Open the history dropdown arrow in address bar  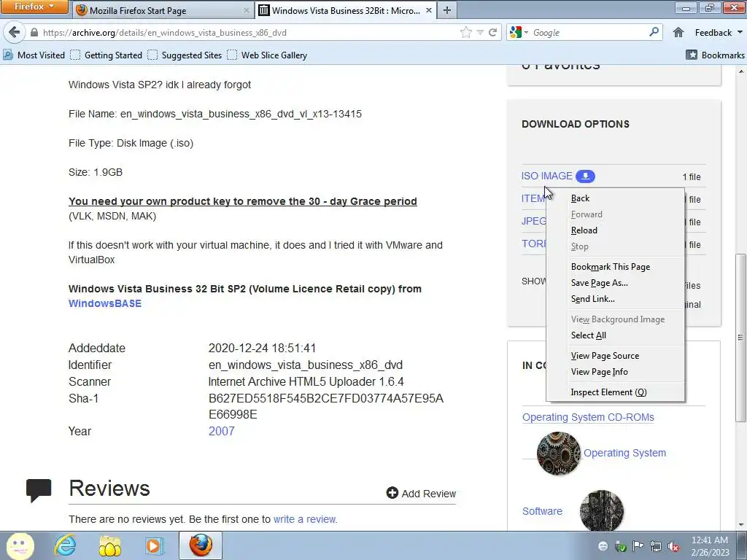[x=480, y=32]
